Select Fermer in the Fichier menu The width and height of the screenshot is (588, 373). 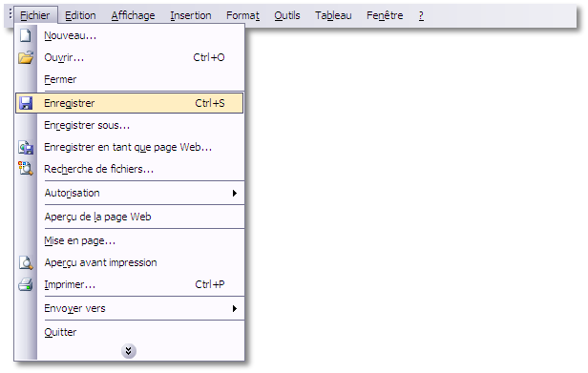pos(130,79)
